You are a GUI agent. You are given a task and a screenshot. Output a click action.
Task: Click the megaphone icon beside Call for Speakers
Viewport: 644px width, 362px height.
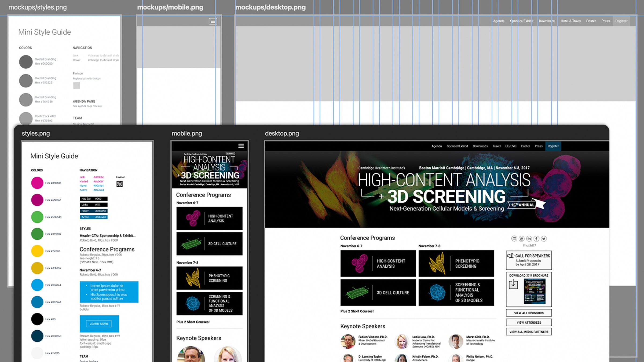tap(511, 256)
